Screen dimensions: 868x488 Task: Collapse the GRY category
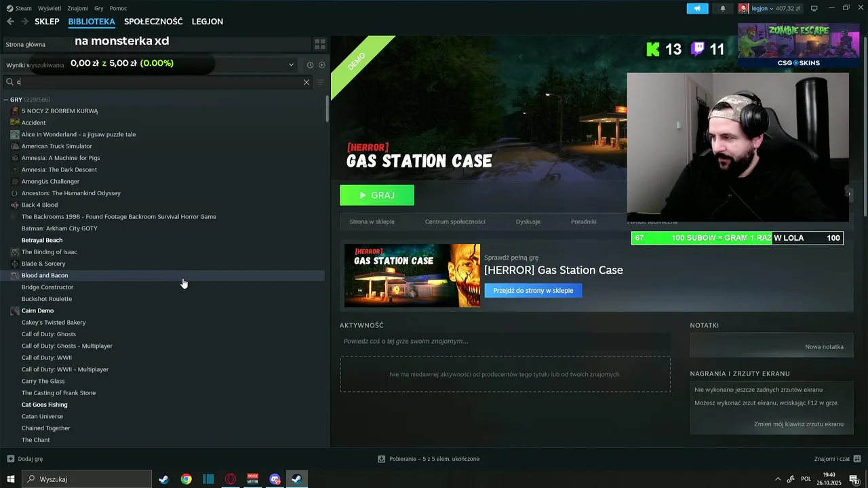coord(6,100)
